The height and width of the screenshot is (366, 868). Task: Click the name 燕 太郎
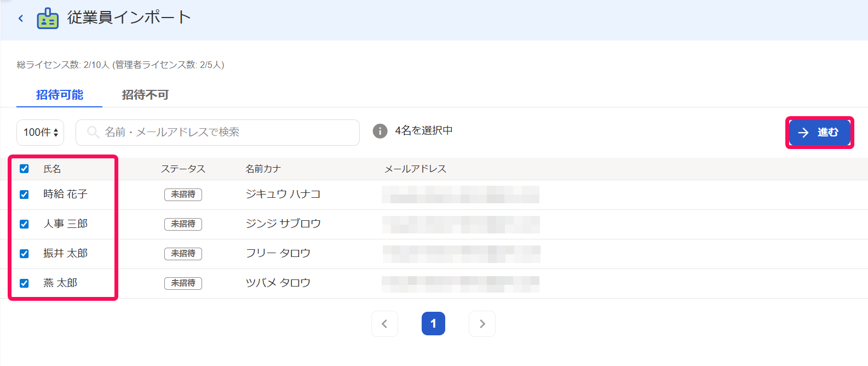pyautogui.click(x=60, y=283)
